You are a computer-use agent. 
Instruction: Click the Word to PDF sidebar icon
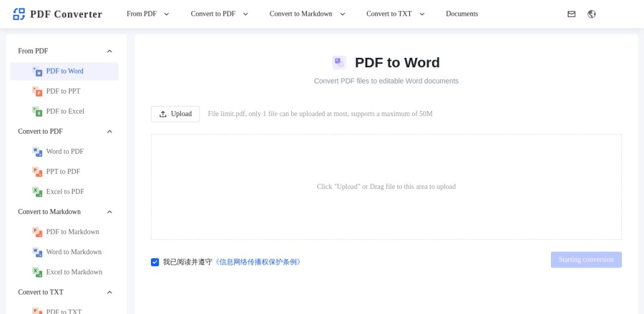click(37, 151)
